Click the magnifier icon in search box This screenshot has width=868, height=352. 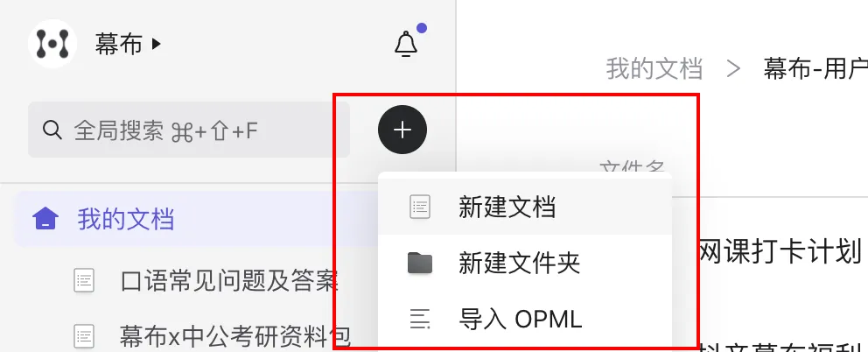click(52, 130)
